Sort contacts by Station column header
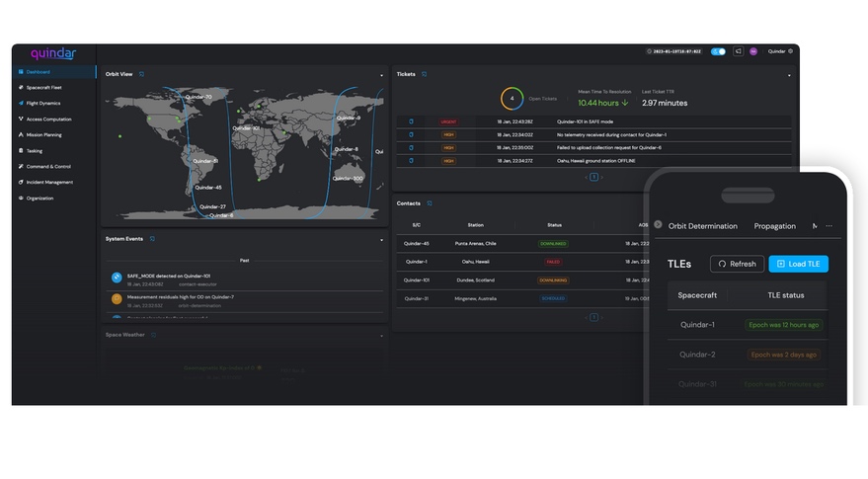868x479 pixels. 476,225
